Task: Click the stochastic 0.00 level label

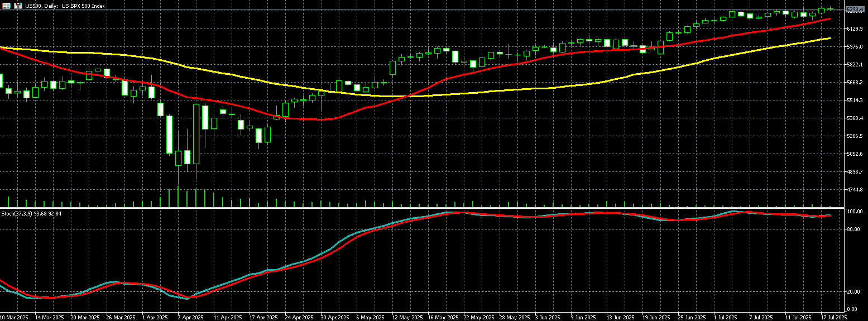Action: point(853,309)
